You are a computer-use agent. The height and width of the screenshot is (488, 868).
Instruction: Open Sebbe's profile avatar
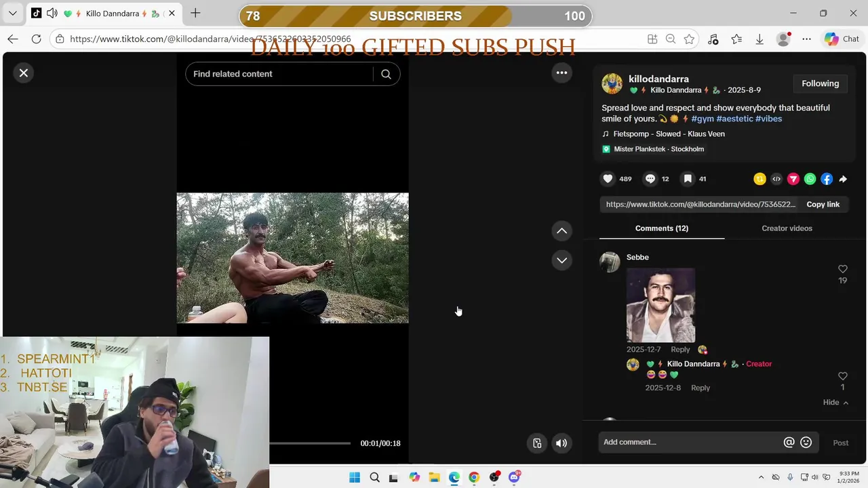point(610,262)
